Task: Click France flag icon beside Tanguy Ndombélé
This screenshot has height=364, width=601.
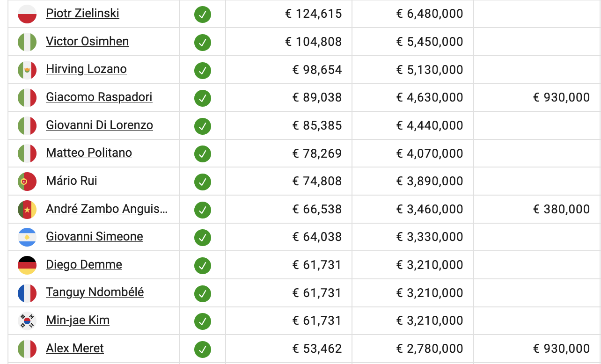Action: coord(27,293)
